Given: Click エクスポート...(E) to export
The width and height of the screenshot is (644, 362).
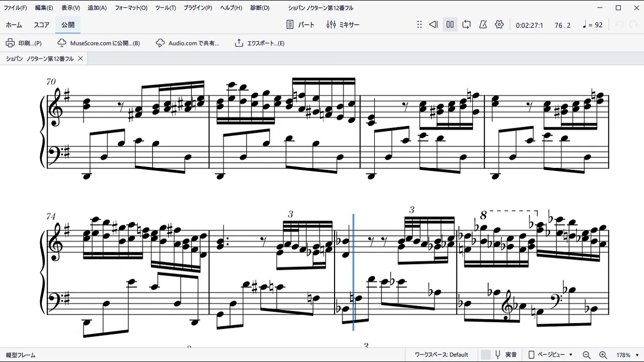Looking at the screenshot, I should coord(260,43).
